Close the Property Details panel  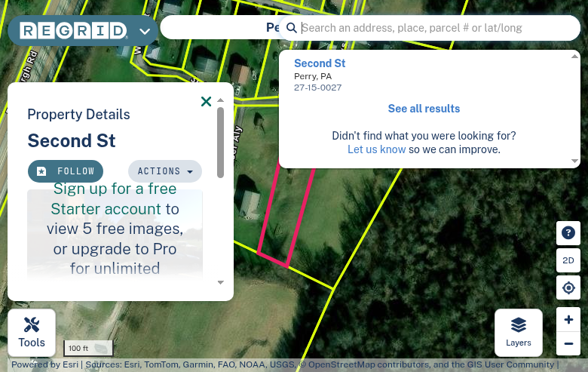(206, 101)
